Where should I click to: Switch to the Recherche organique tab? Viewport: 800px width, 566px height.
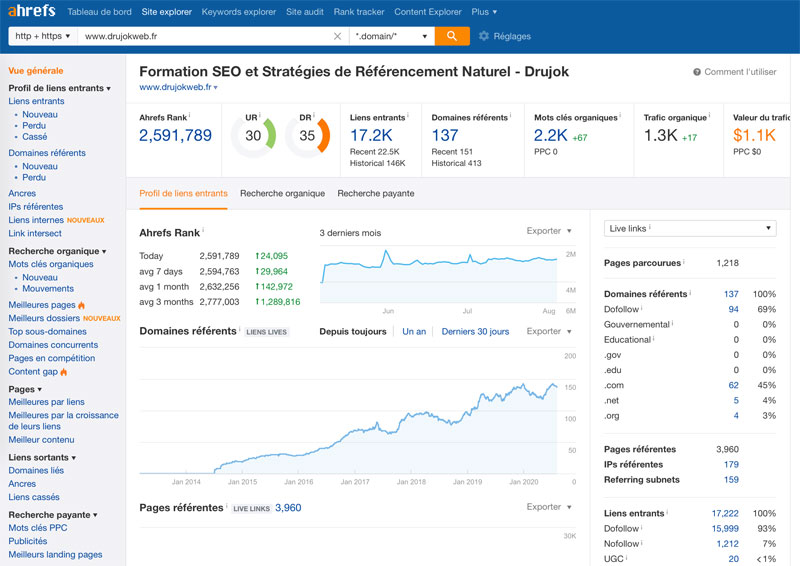[283, 193]
